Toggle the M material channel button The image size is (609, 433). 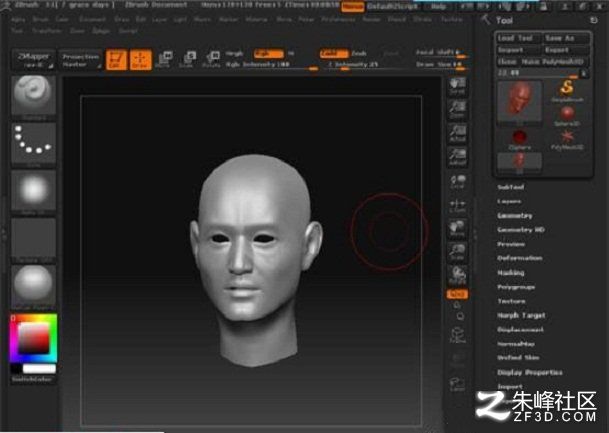coord(291,54)
